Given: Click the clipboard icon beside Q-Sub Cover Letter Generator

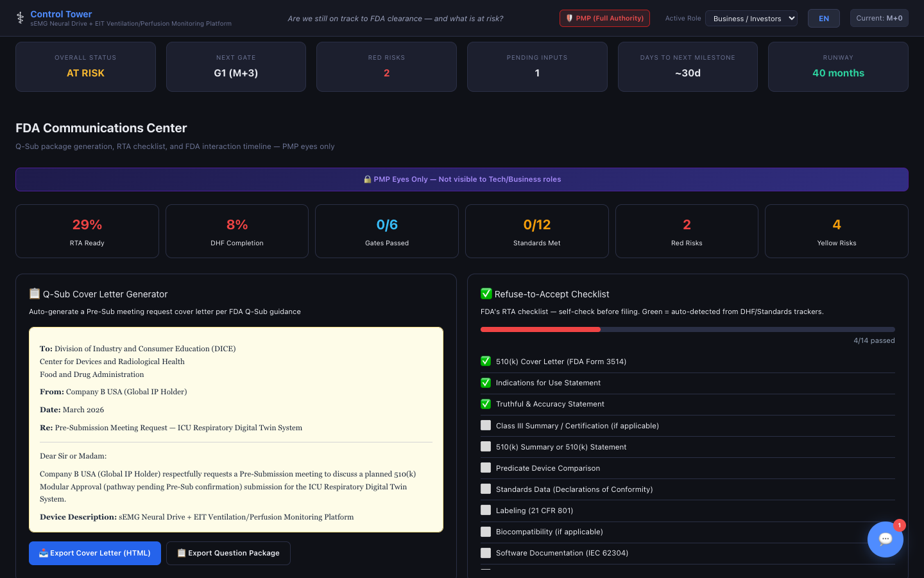Looking at the screenshot, I should coord(35,293).
